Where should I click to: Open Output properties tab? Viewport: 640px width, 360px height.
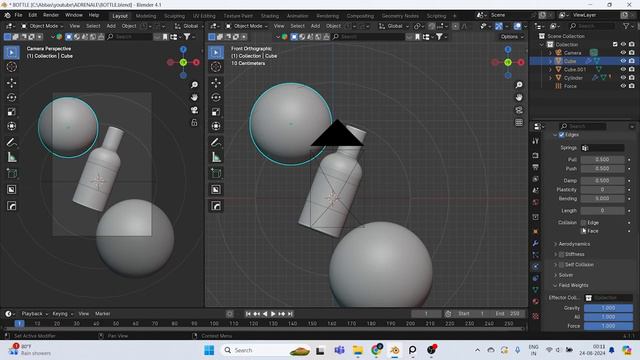pos(536,167)
